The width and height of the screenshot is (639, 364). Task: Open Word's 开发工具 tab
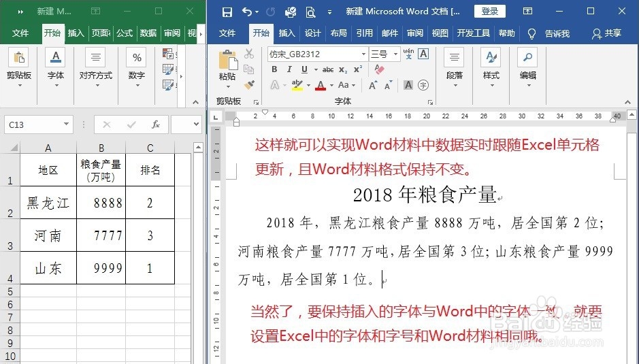click(x=473, y=33)
